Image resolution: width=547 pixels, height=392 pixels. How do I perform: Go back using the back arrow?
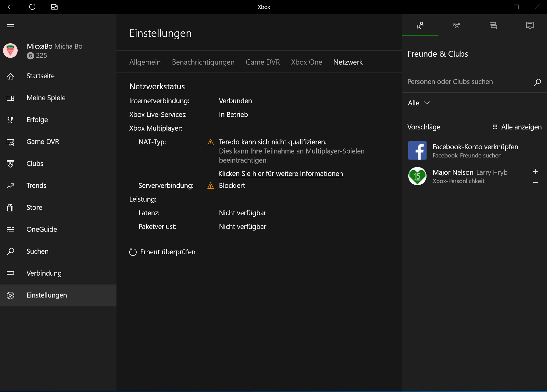tap(11, 7)
